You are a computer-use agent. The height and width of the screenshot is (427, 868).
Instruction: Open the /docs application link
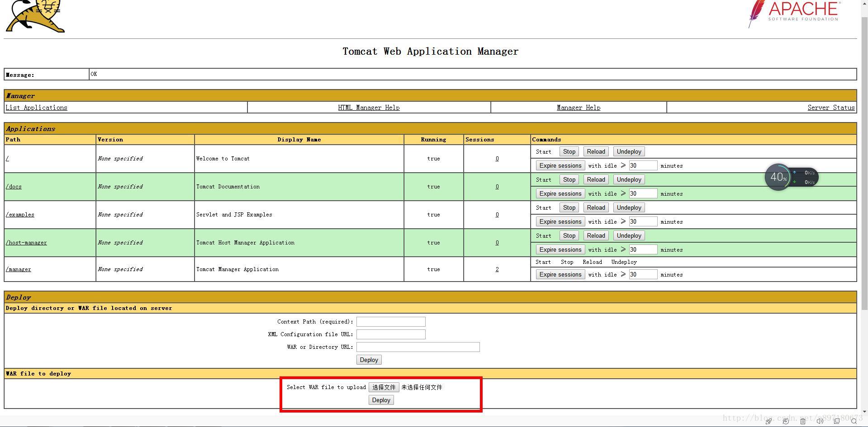[x=14, y=187]
